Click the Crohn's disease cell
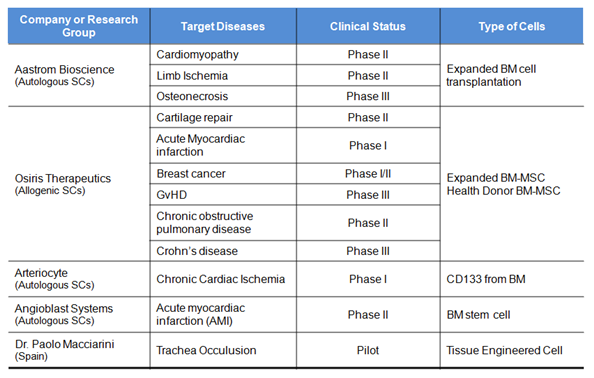Image resolution: width=594 pixels, height=378 pixels. click(223, 251)
